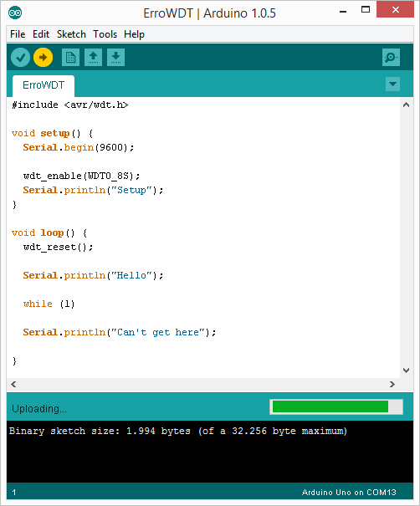Viewport: 420px width, 506px height.
Task: Open the Help menu
Action: click(x=134, y=34)
